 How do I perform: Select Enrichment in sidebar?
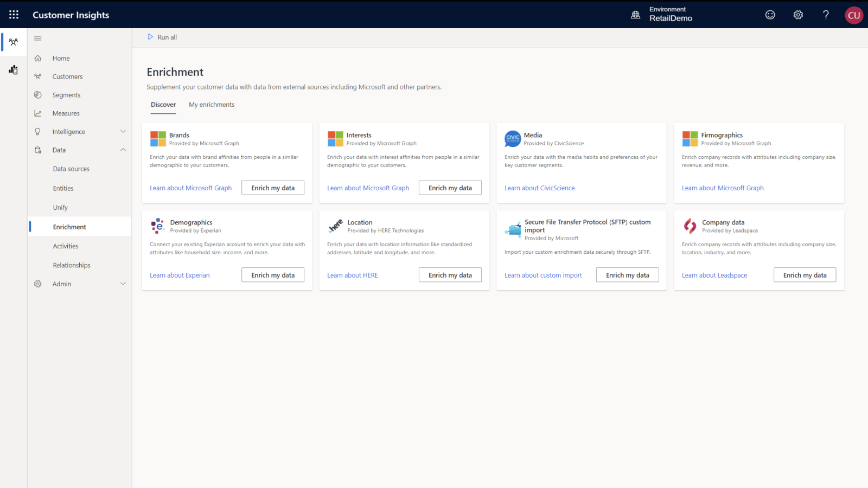tap(69, 227)
